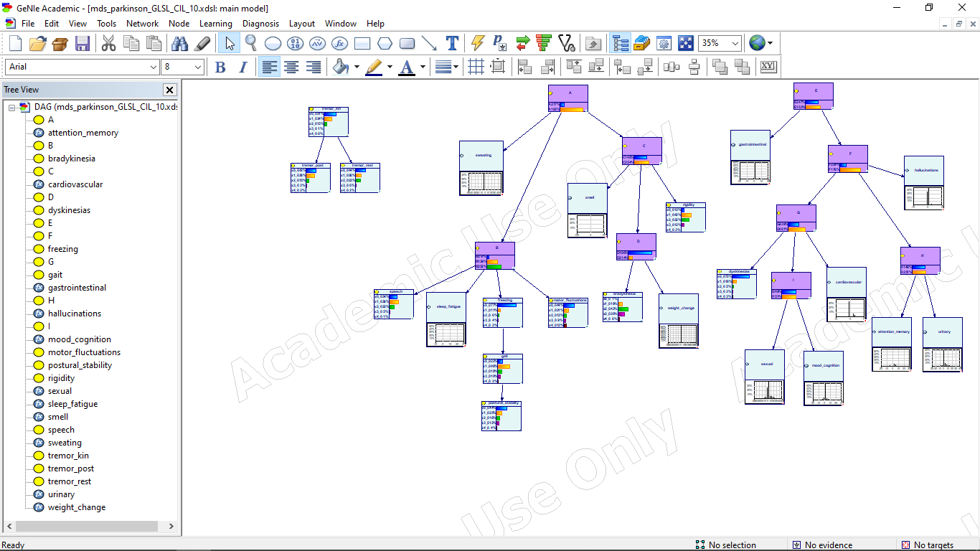The image size is (980, 551).
Task: Click the green and red arrows icon
Action: pos(522,43)
